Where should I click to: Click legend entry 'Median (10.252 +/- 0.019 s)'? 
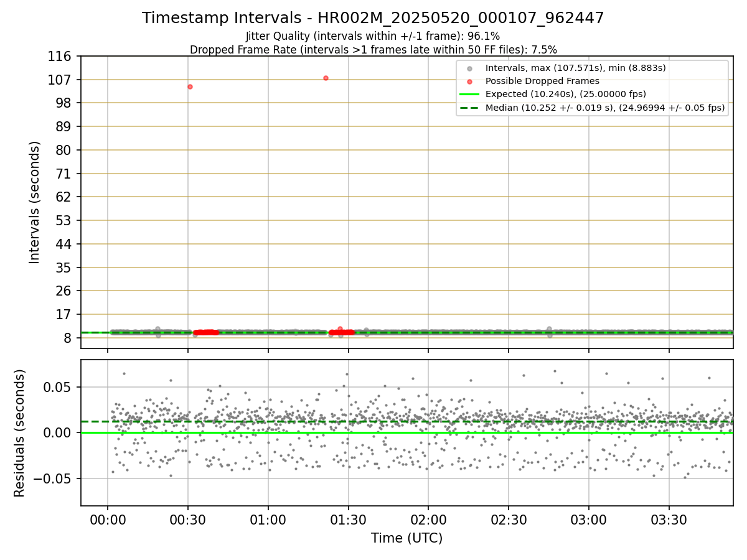[x=605, y=108]
